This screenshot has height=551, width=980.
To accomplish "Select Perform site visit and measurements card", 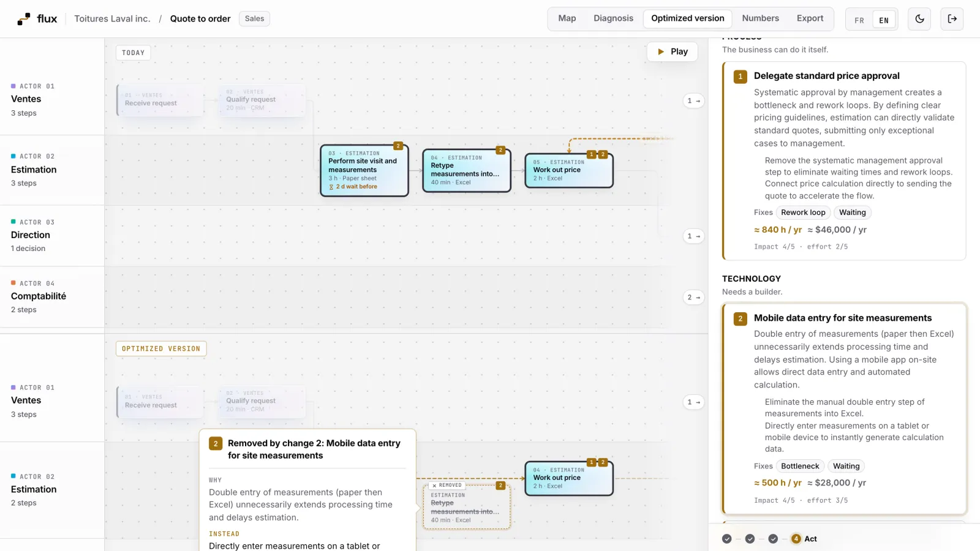I will pyautogui.click(x=364, y=170).
